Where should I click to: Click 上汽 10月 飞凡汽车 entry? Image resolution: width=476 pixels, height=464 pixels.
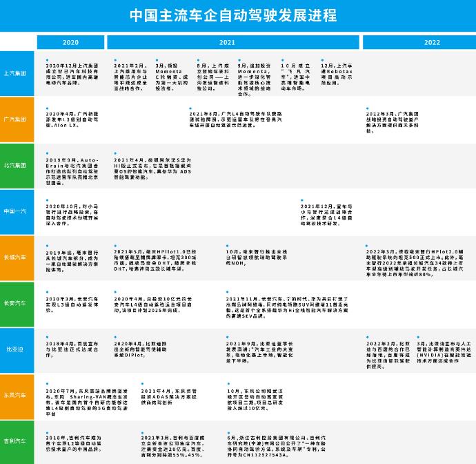296,77
